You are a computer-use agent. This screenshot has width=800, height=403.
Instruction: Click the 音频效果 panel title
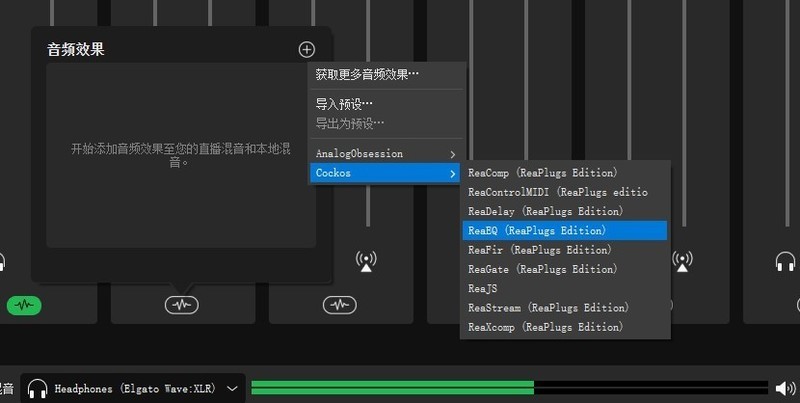(76, 49)
